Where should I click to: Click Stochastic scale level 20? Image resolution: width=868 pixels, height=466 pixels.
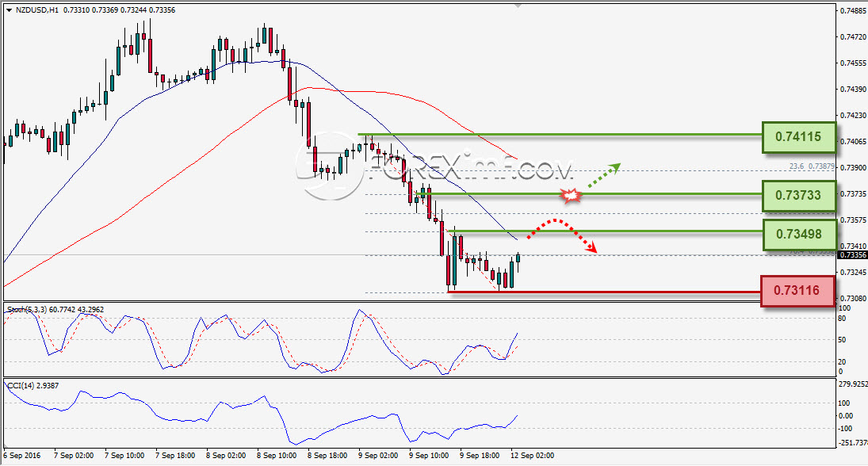tap(842, 361)
